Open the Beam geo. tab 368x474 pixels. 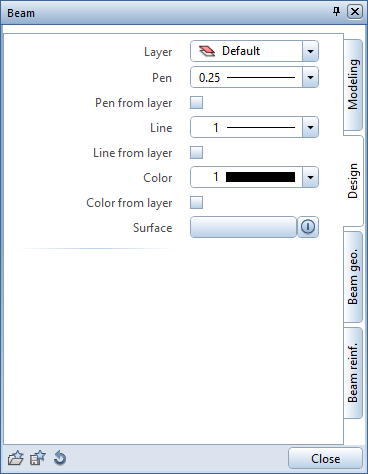click(353, 277)
